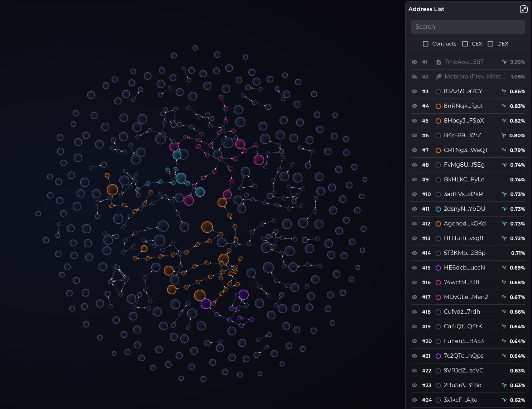Viewport: 532px width, 409px height.
Task: Hide address #5 8HboyJ...FSpX
Action: (414, 121)
